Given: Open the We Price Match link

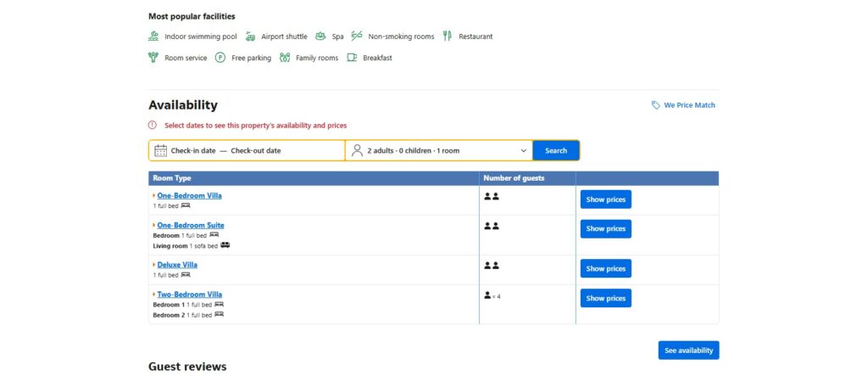Looking at the screenshot, I should coord(689,105).
